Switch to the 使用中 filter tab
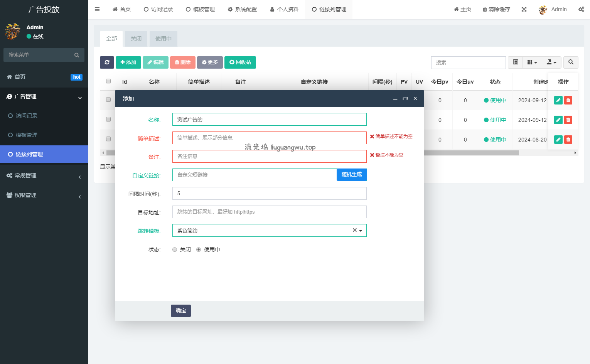Viewport: 590px width, 364px height. coord(164,39)
